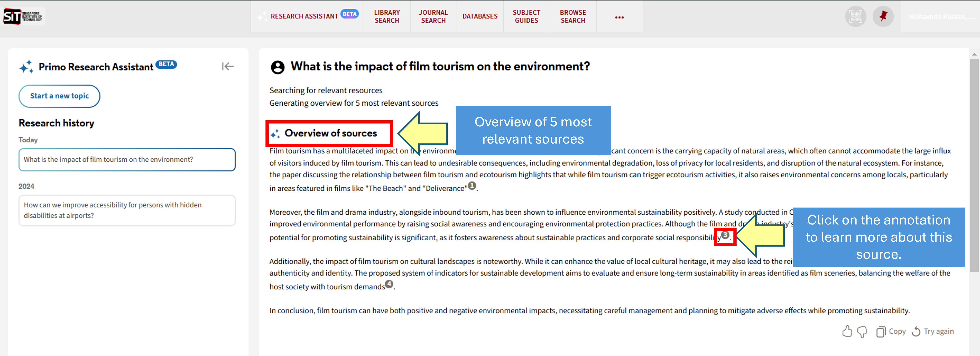Open citation annotation number 4

click(389, 284)
